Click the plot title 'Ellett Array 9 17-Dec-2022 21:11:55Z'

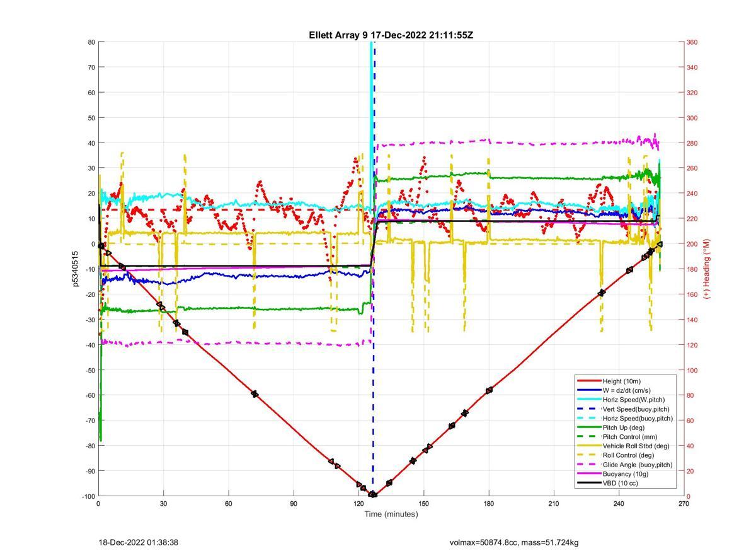(x=391, y=35)
